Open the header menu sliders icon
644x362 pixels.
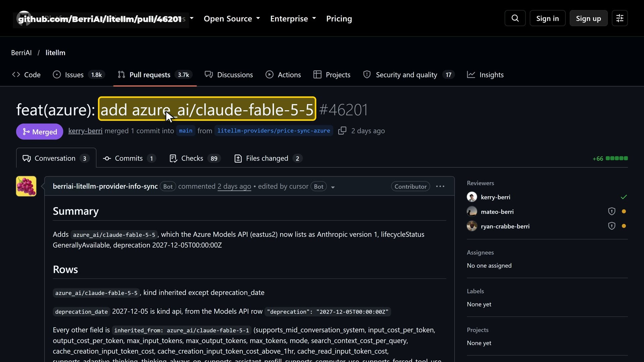pyautogui.click(x=620, y=18)
